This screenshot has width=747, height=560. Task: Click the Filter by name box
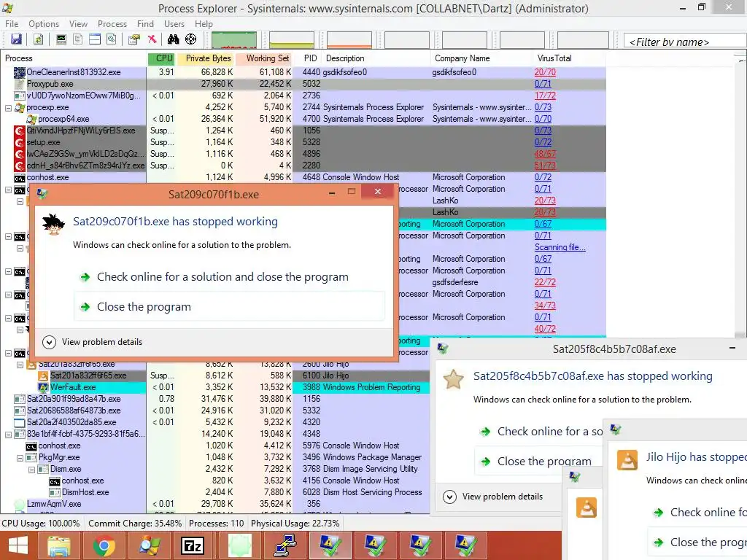click(x=685, y=42)
